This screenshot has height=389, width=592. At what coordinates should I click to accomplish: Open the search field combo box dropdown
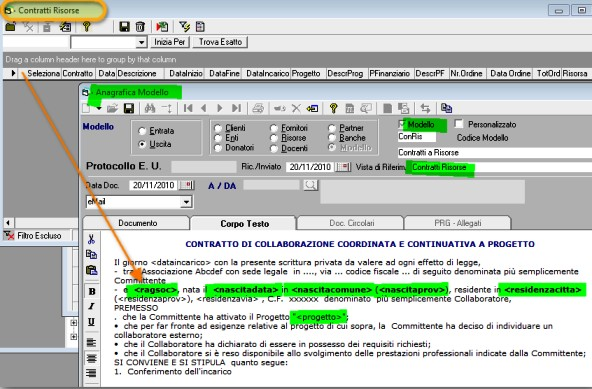click(x=141, y=42)
